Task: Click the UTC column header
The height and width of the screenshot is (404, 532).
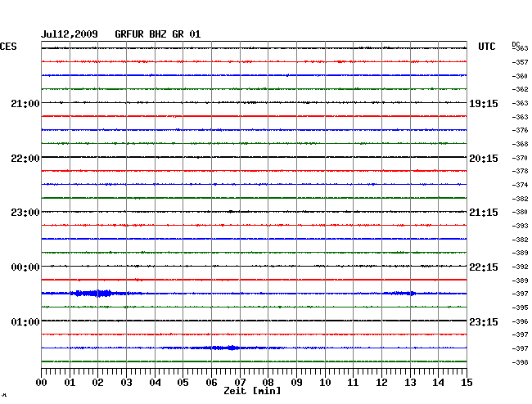Action: [x=486, y=47]
